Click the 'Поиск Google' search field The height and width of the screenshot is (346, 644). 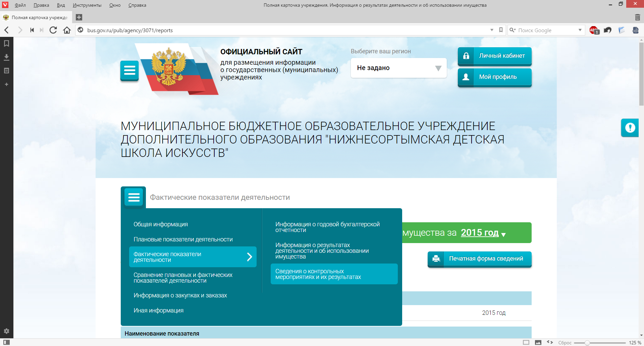click(547, 30)
